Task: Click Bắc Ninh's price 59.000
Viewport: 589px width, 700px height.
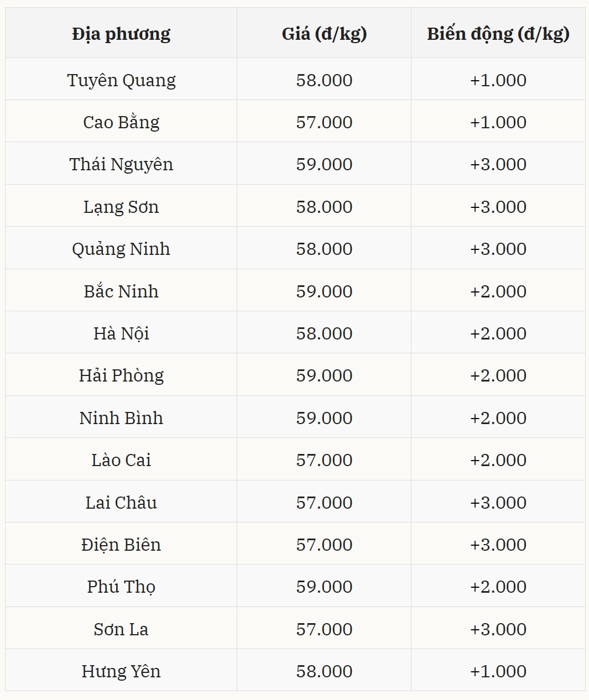Action: [x=324, y=291]
